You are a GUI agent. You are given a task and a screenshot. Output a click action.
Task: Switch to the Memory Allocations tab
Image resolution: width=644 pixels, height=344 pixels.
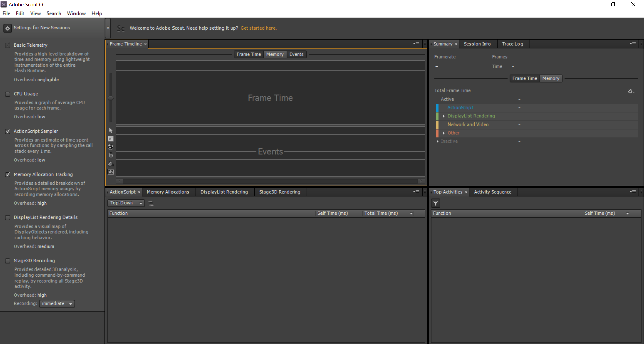[168, 192]
